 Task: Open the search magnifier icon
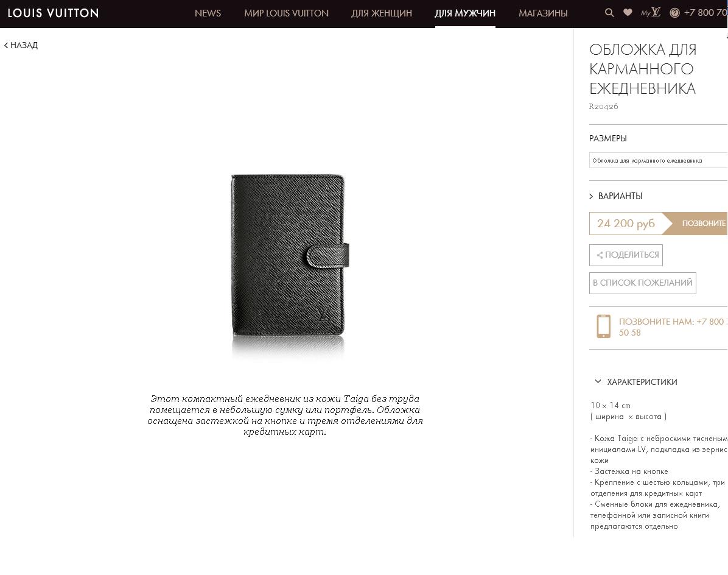click(609, 13)
